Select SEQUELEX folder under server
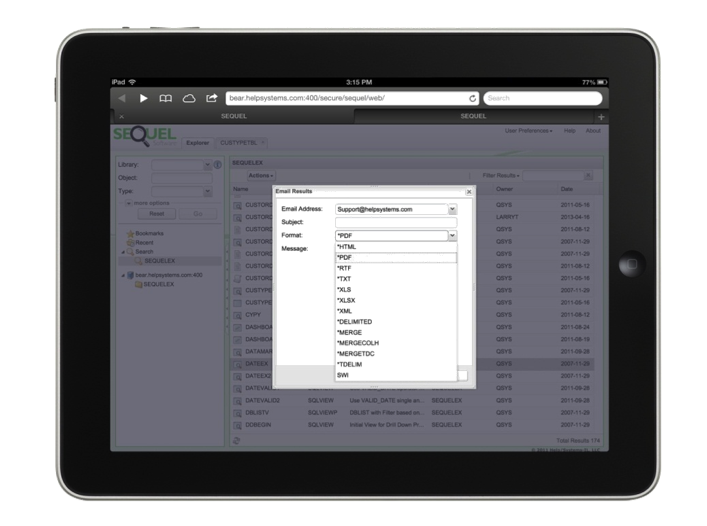 point(159,284)
